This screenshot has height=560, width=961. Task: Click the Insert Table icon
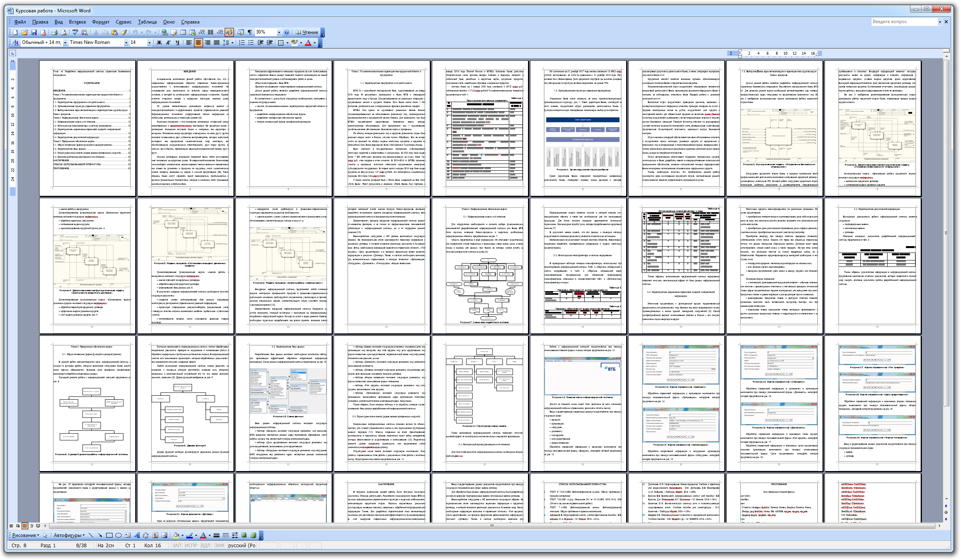pyautogui.click(x=183, y=32)
